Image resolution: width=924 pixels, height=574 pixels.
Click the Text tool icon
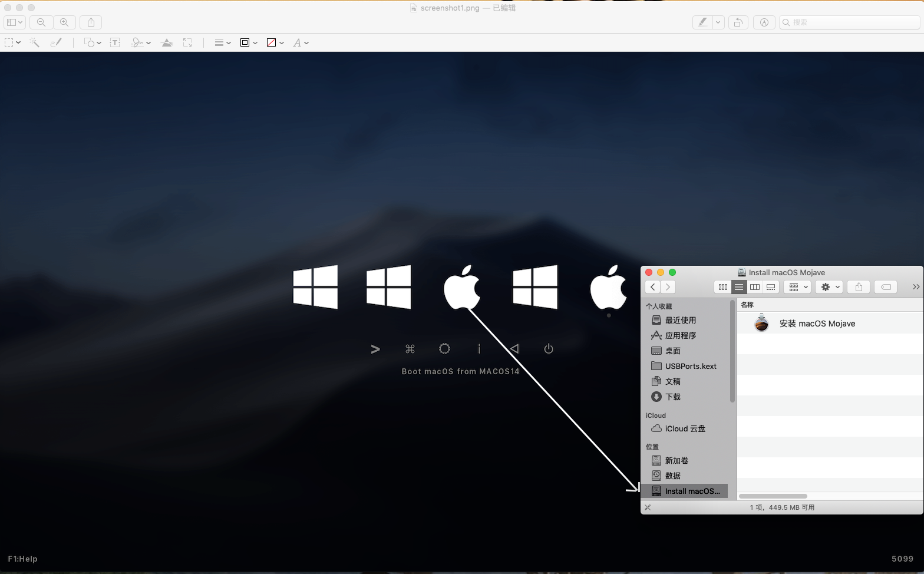pos(115,42)
